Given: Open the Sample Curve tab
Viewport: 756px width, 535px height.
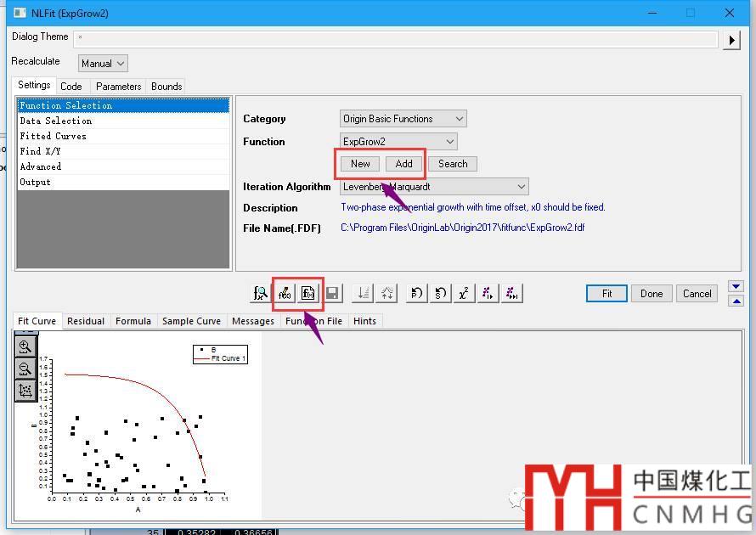Looking at the screenshot, I should pyautogui.click(x=191, y=321).
